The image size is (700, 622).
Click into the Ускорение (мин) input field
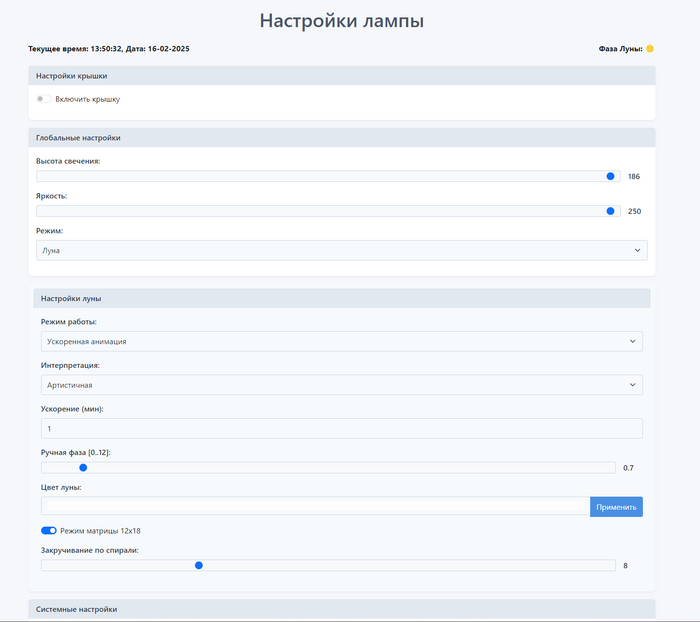tap(341, 428)
